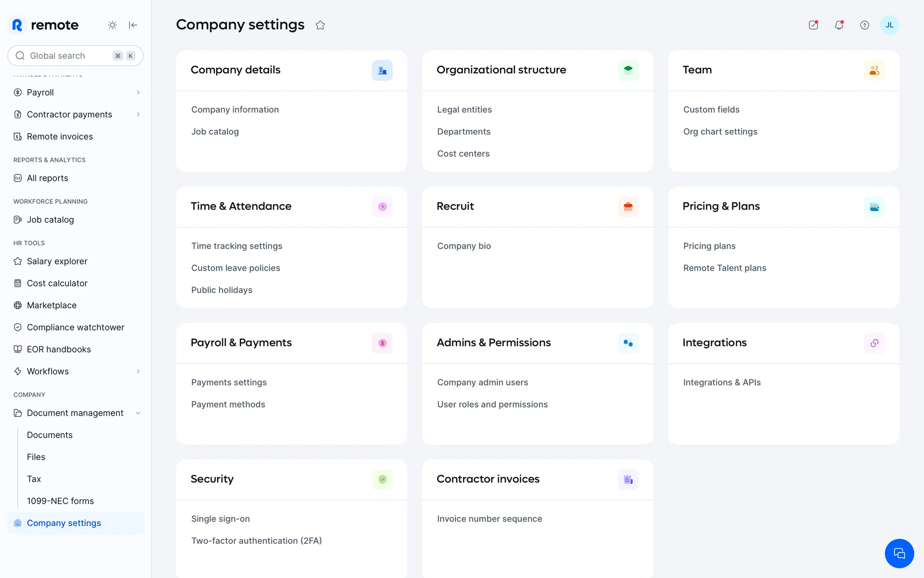The height and width of the screenshot is (578, 924).
Task: Collapse the Document management section
Action: [x=138, y=413]
